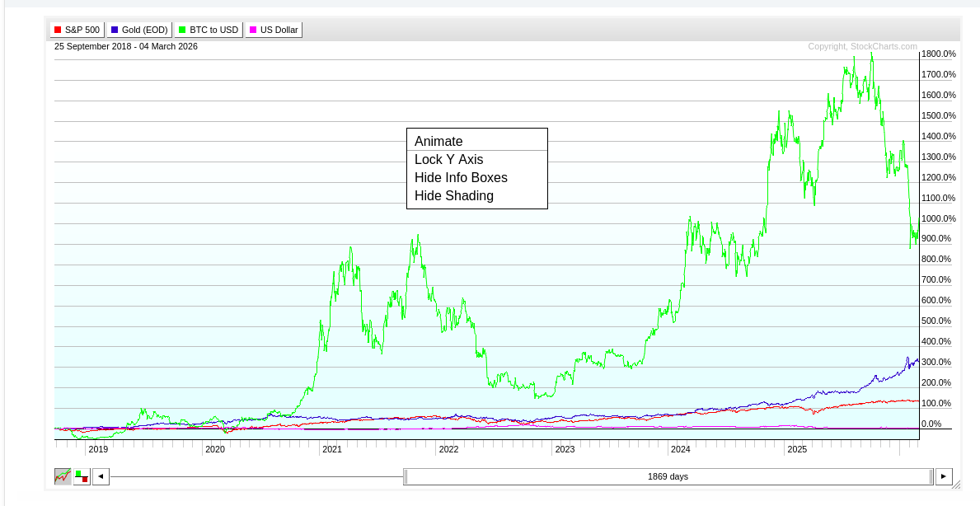Click the 2022 label on time axis
This screenshot has height=506, width=980.
pos(448,449)
